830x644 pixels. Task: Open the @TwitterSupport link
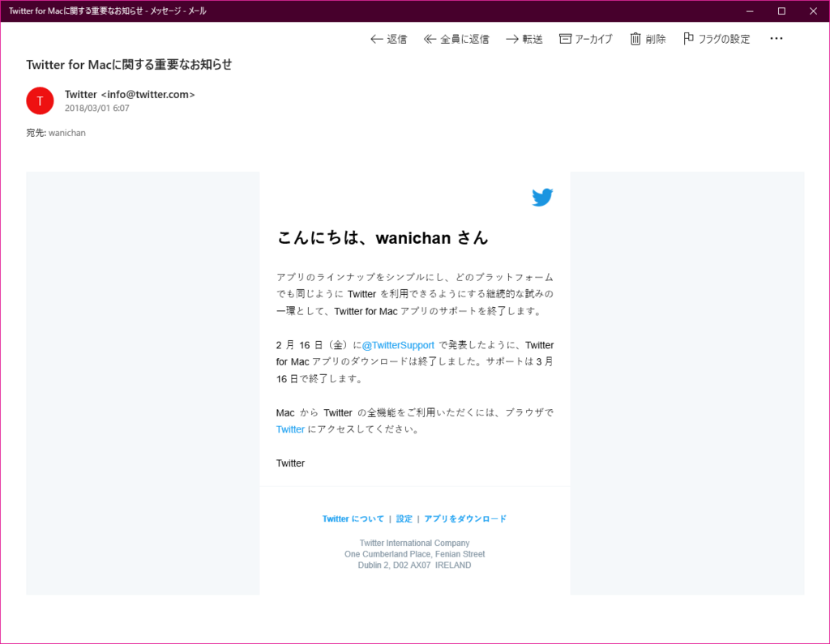click(398, 345)
